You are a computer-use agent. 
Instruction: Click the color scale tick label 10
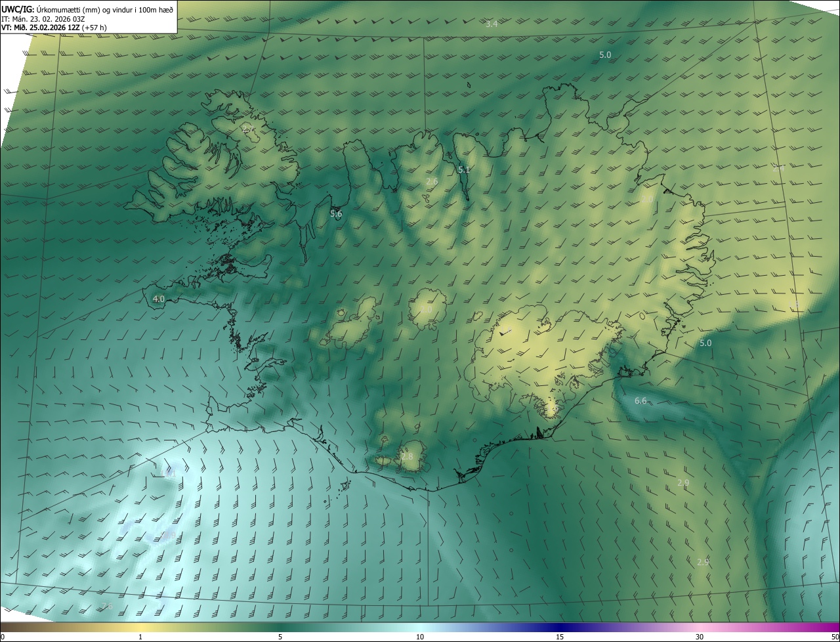pyautogui.click(x=420, y=637)
